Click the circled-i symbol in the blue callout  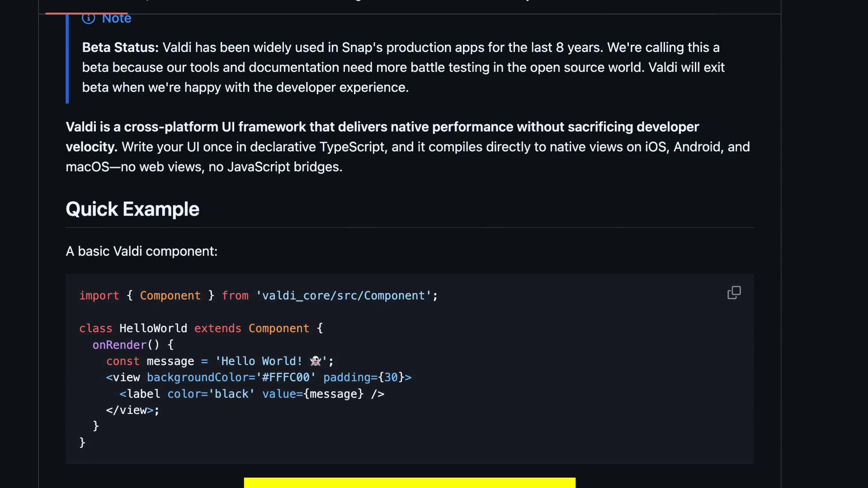(88, 19)
